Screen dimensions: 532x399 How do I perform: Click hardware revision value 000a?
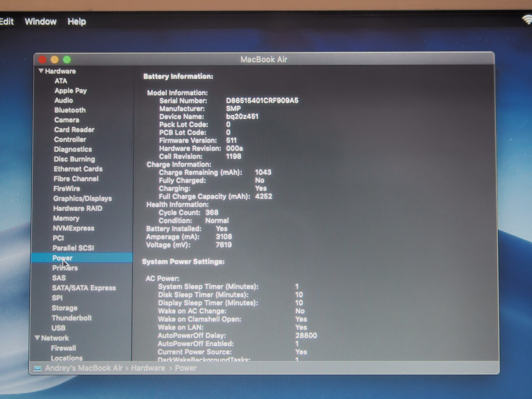(234, 148)
